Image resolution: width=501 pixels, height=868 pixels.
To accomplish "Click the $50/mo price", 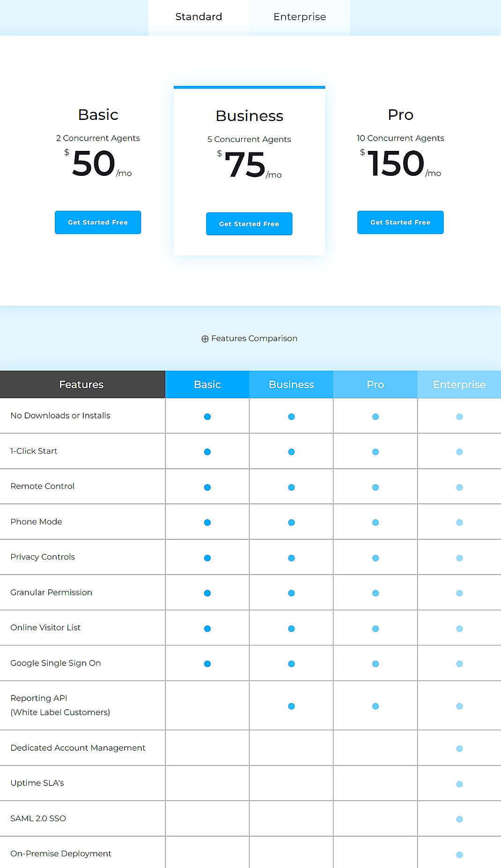I will click(98, 164).
